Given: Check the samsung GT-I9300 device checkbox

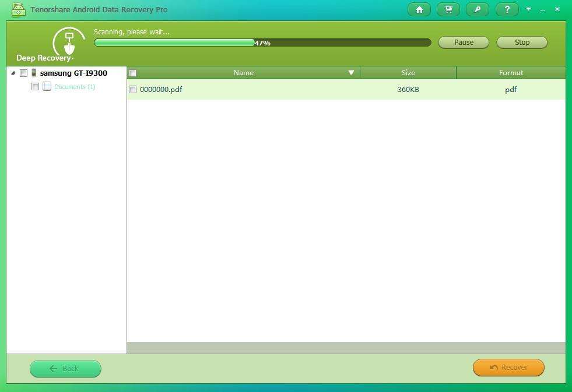Looking at the screenshot, I should (x=24, y=73).
